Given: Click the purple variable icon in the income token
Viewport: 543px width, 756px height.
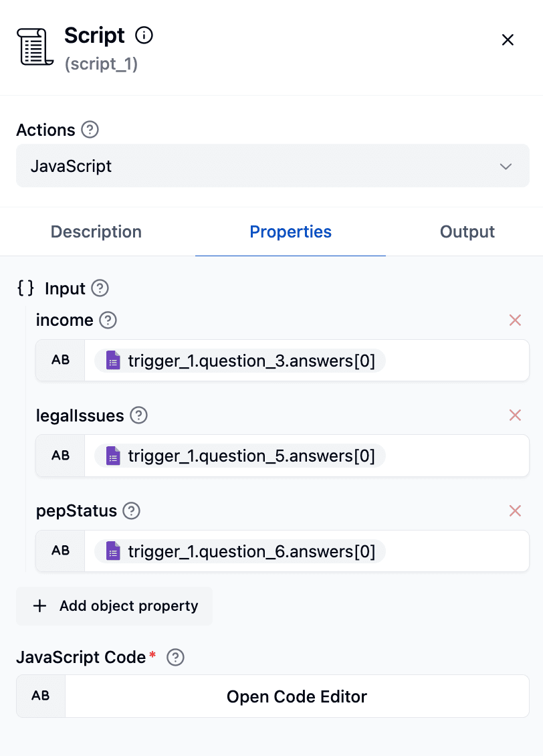Looking at the screenshot, I should coord(112,360).
